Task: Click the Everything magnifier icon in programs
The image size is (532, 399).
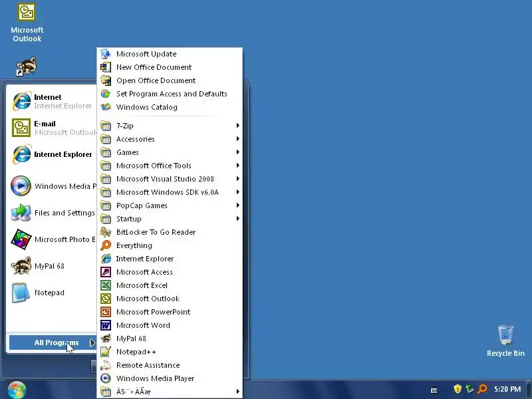Action: (106, 245)
